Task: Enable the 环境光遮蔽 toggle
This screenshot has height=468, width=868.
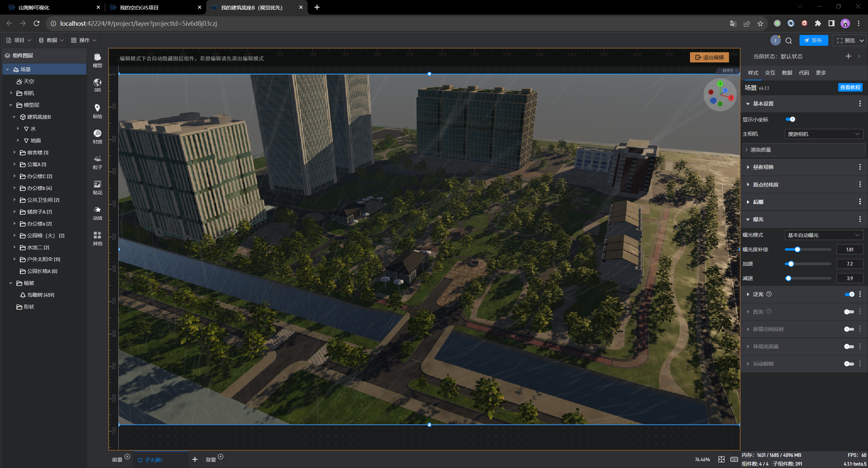Action: click(849, 347)
